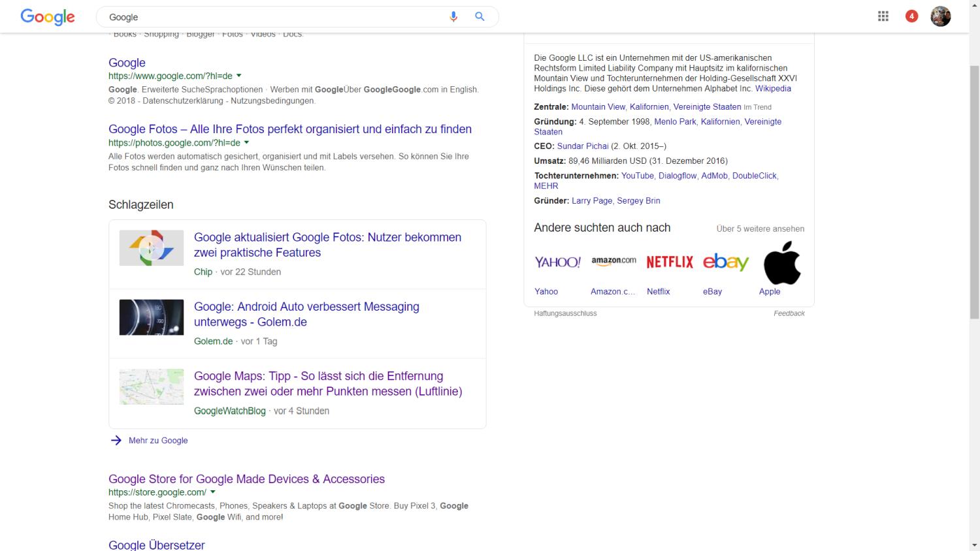The image size is (980, 551).
Task: Click the magnifying glass search button
Action: coord(480,17)
